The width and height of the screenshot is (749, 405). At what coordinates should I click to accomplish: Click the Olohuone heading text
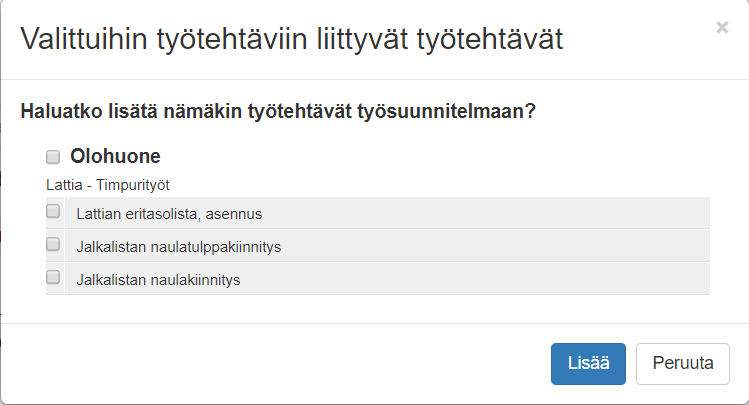tap(115, 157)
